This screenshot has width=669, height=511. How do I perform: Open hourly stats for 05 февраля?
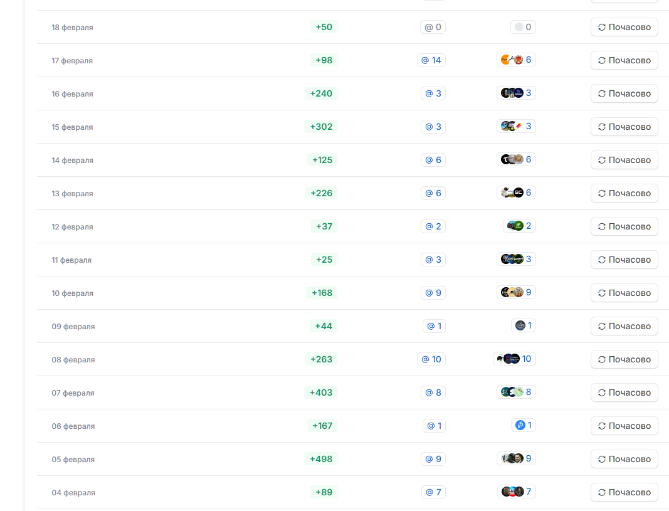coord(624,460)
